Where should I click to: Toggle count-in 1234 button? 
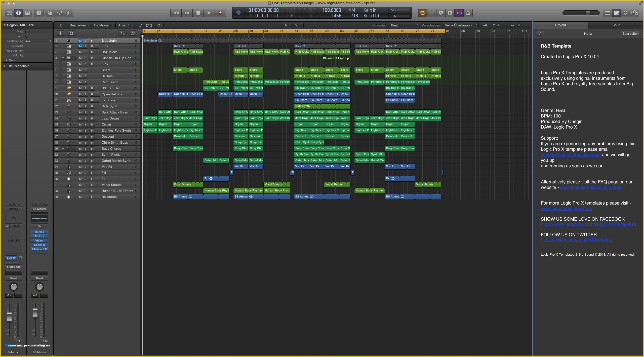click(459, 13)
